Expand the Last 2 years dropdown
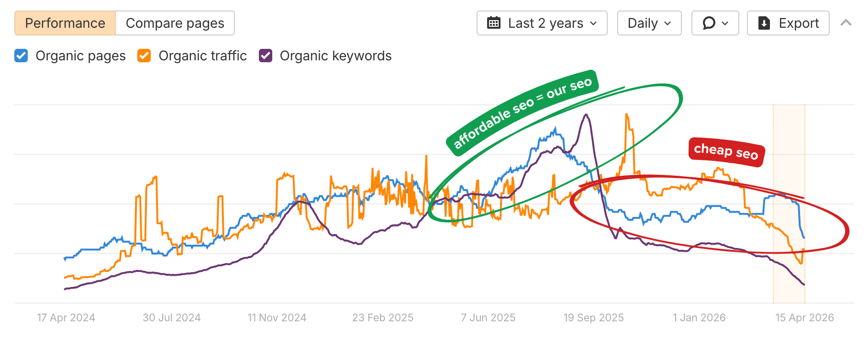The height and width of the screenshot is (339, 868). [542, 23]
